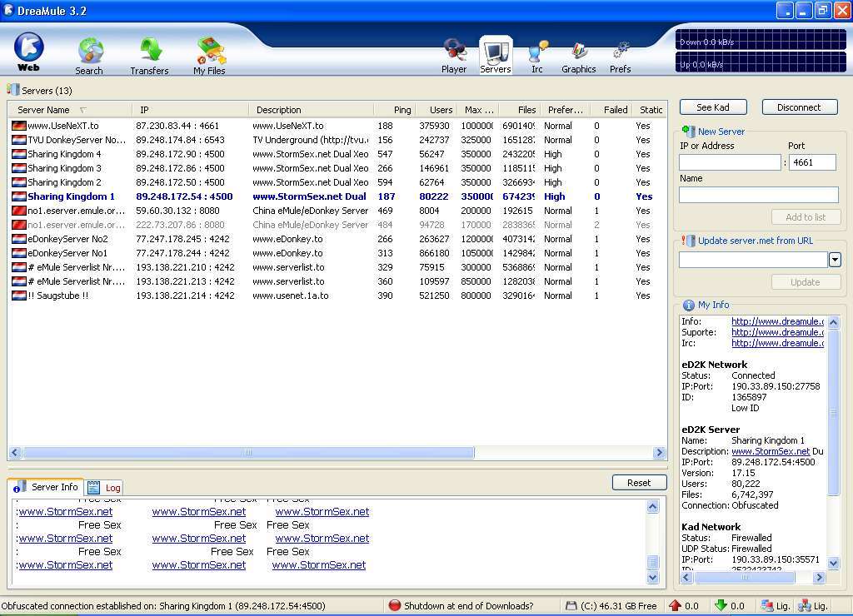The width and height of the screenshot is (853, 616).
Task: Sort by Static column header
Action: pos(651,110)
